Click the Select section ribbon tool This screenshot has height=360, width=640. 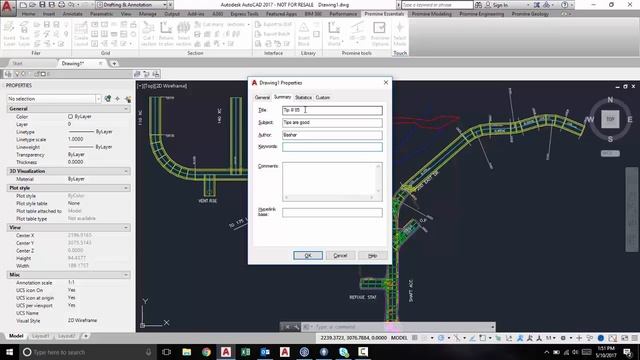click(183, 34)
